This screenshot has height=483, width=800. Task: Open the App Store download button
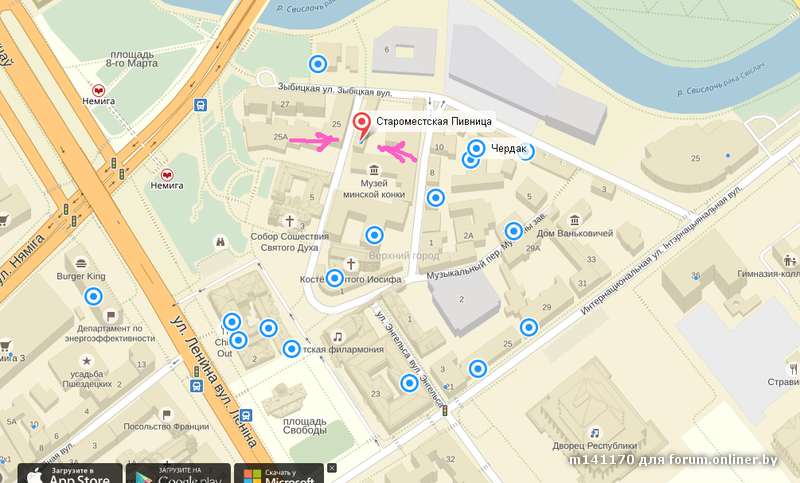[70, 473]
